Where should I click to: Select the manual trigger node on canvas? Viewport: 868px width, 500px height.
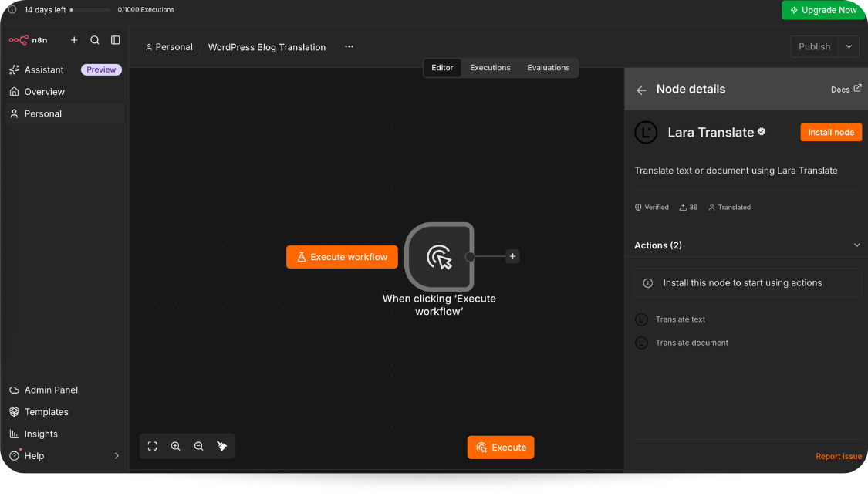click(x=439, y=257)
